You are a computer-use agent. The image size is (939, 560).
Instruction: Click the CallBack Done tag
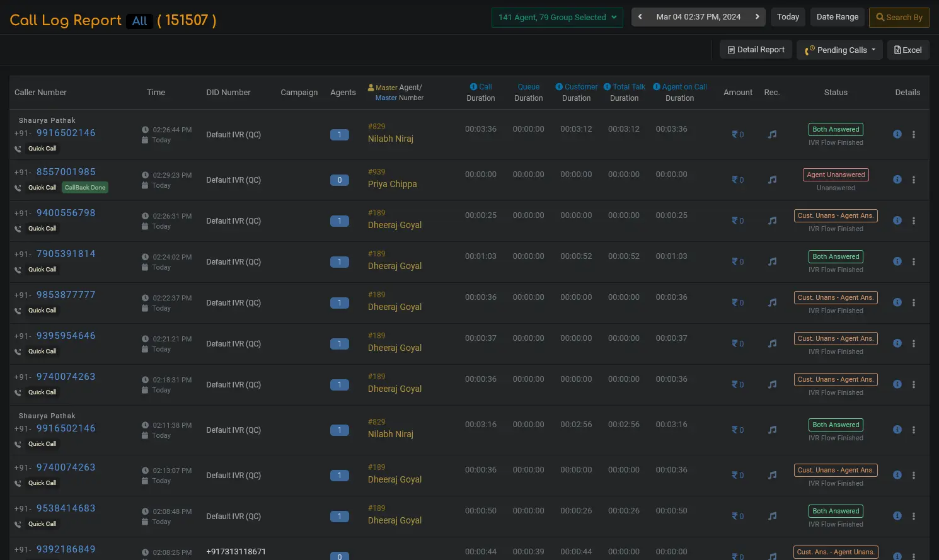[85, 188]
